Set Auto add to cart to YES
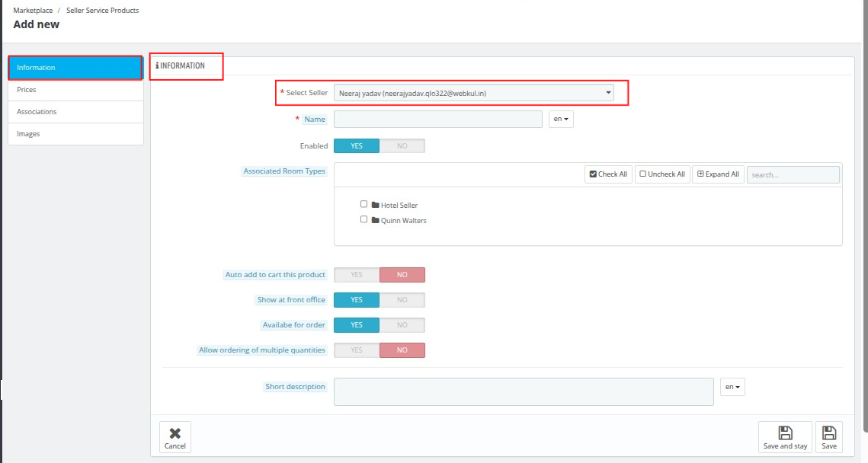Image resolution: width=868 pixels, height=463 pixels. 357,275
